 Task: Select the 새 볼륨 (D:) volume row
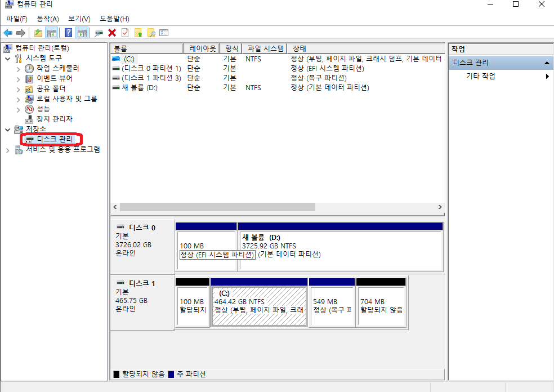[x=278, y=87]
